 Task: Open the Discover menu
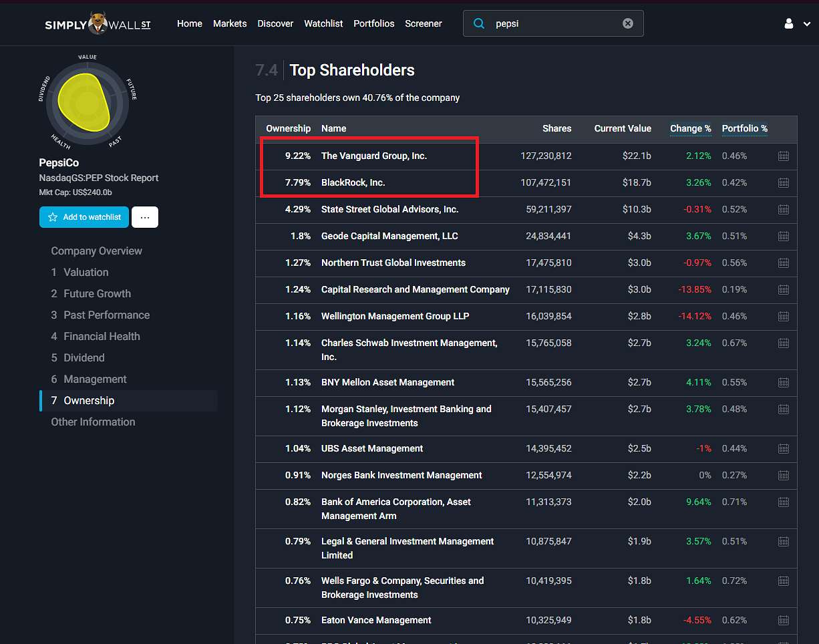click(x=275, y=23)
